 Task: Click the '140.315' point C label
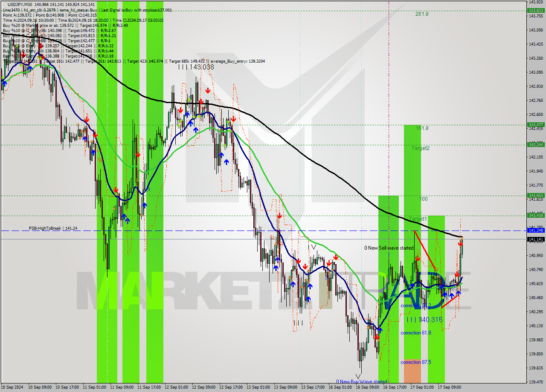[431, 320]
